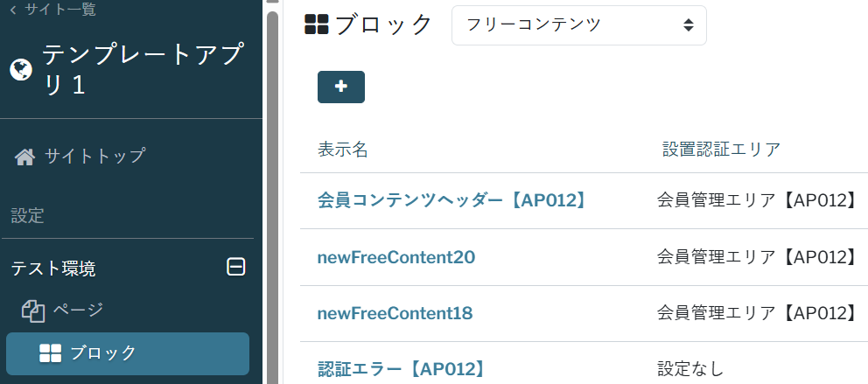
Task: Select the ページ menu item
Action: [x=78, y=310]
